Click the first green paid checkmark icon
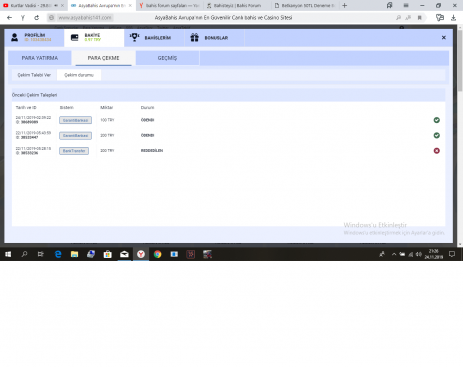Screen dimensions: 463x367 pos(437,120)
